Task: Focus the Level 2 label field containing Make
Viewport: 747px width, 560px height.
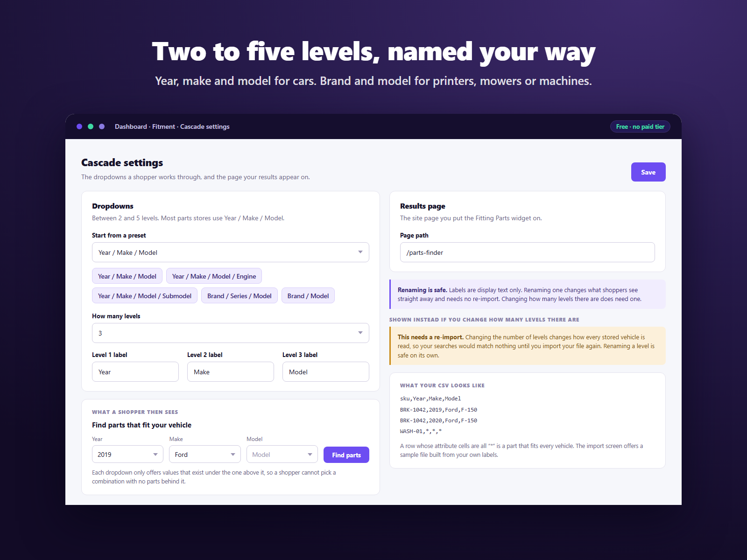Action: (x=231, y=372)
